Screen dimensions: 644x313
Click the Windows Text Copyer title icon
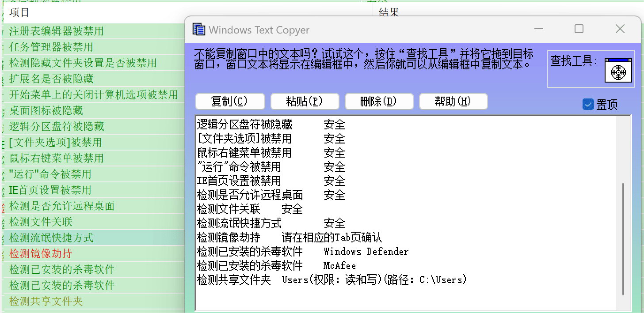coord(199,30)
